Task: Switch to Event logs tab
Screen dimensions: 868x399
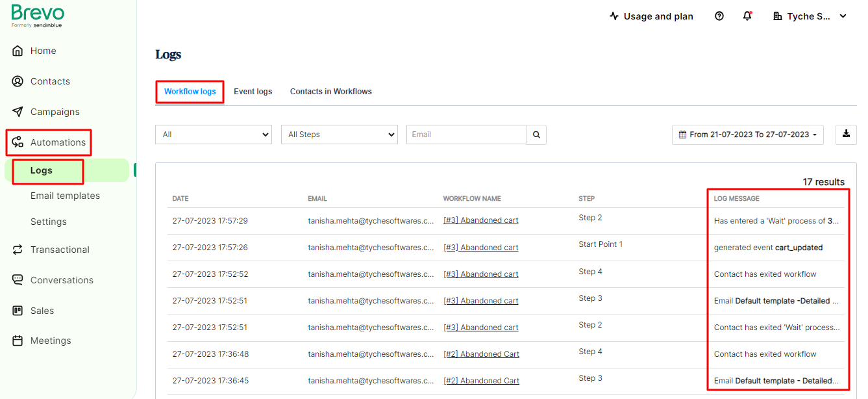Action: point(253,92)
